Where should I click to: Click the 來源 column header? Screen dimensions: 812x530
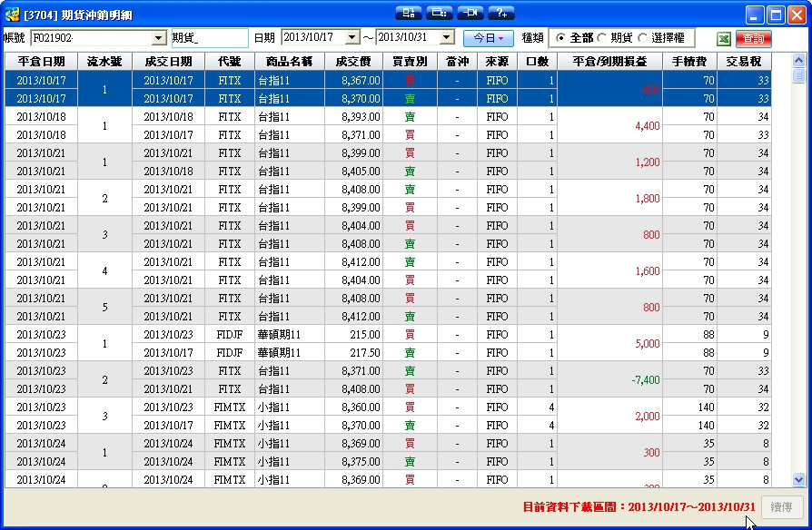tap(497, 62)
